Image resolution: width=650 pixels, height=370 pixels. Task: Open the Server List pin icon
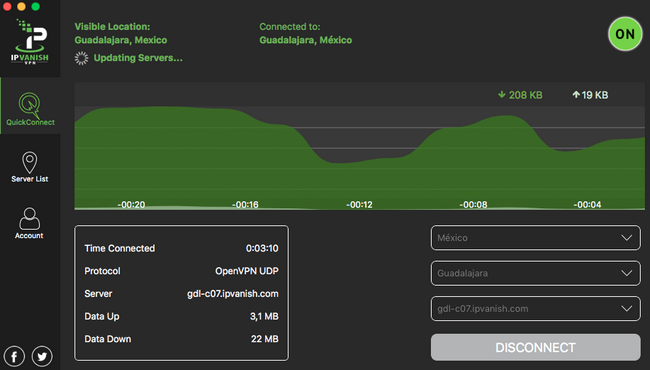click(x=29, y=162)
